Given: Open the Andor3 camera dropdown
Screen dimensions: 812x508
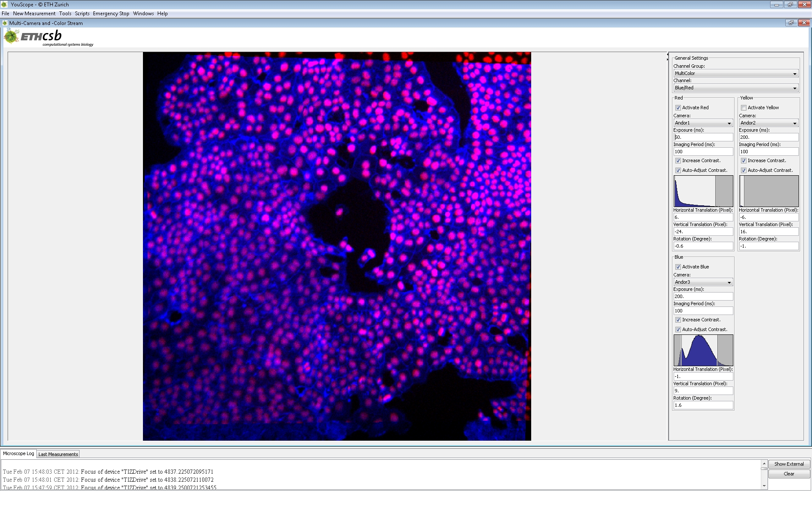Looking at the screenshot, I should click(703, 282).
